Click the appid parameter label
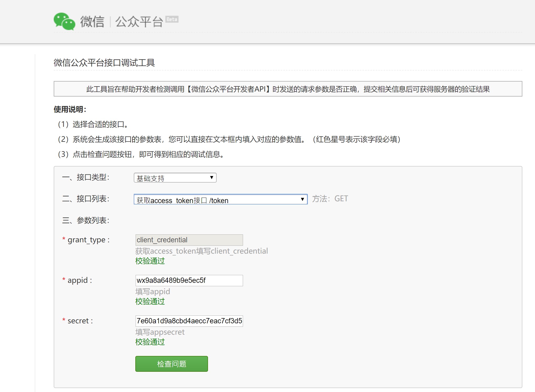 click(x=77, y=280)
